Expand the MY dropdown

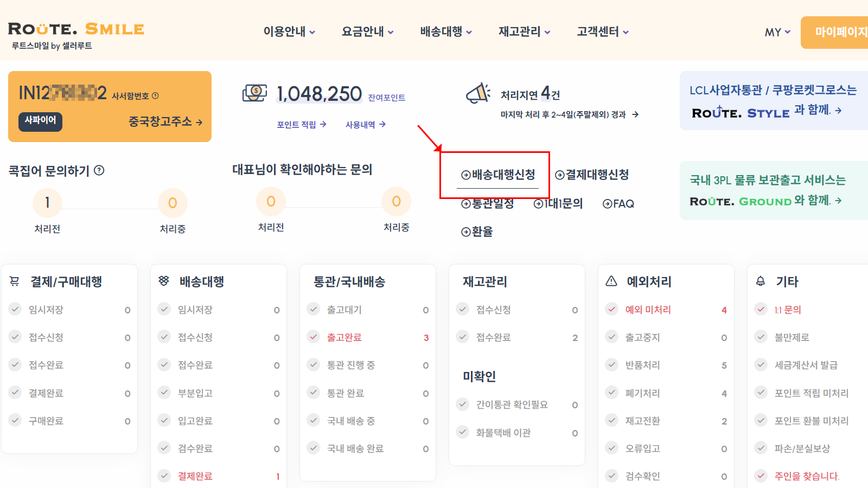pyautogui.click(x=777, y=33)
